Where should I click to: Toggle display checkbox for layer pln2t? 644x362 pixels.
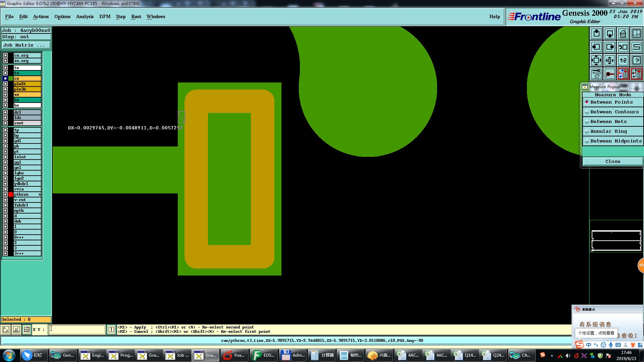(5, 84)
